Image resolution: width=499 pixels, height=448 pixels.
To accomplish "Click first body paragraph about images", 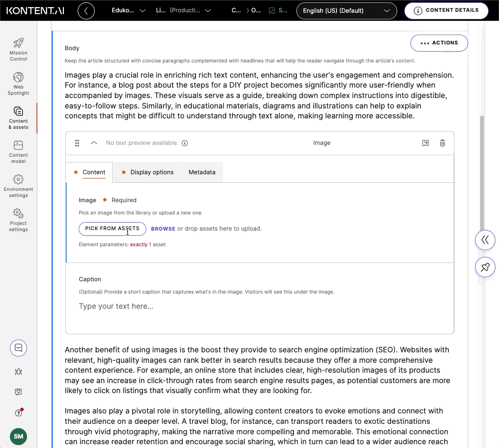I will coord(259,96).
